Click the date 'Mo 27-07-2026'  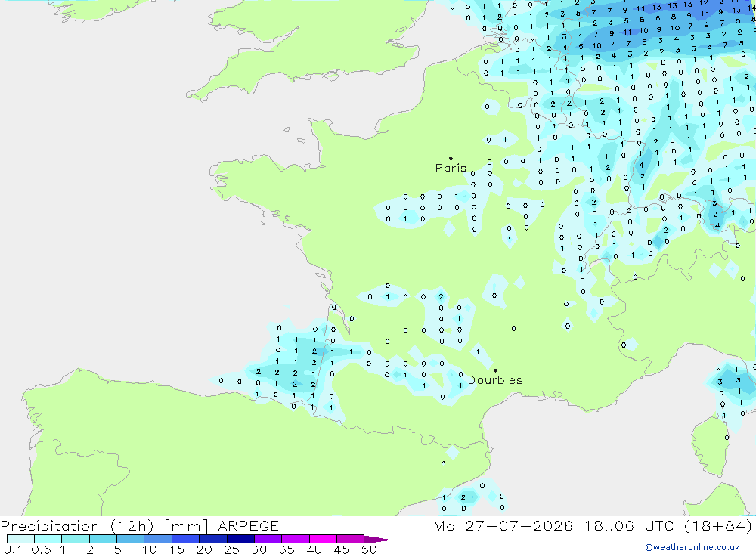(503, 526)
